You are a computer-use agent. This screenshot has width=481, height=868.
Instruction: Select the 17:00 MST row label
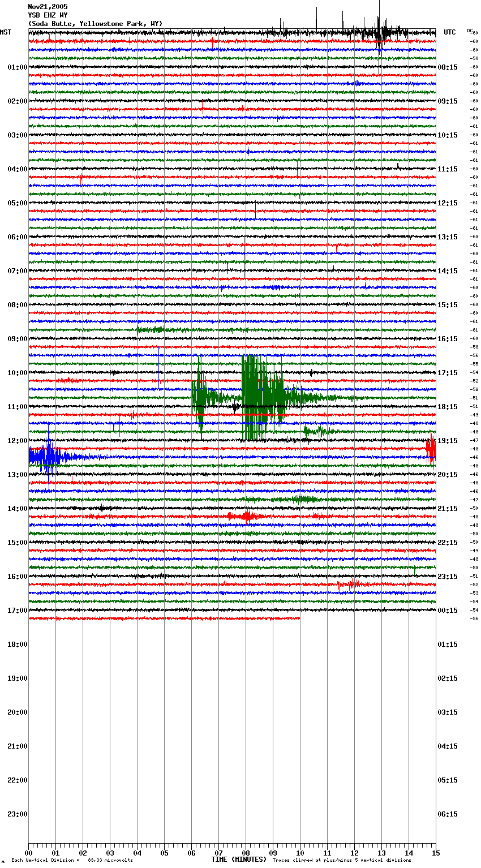[x=18, y=611]
